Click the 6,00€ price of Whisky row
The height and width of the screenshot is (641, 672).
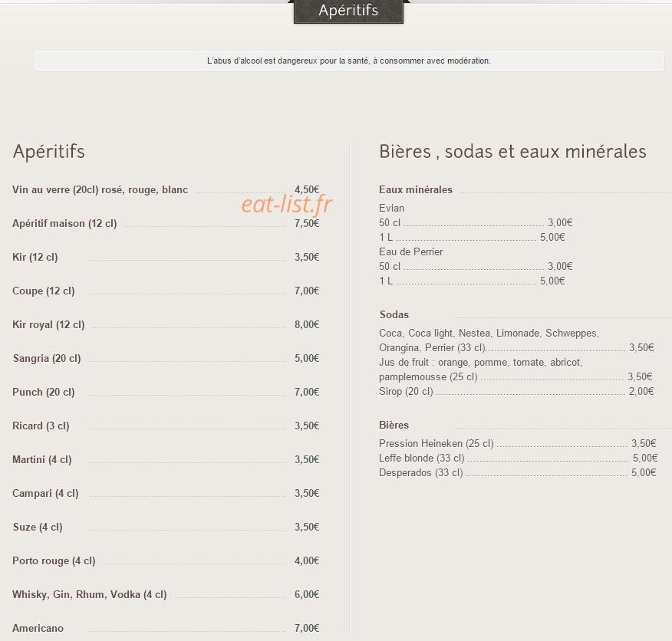[x=307, y=594]
